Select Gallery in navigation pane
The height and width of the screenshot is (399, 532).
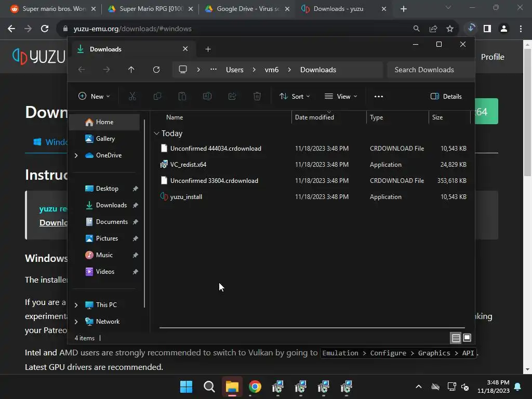[104, 138]
